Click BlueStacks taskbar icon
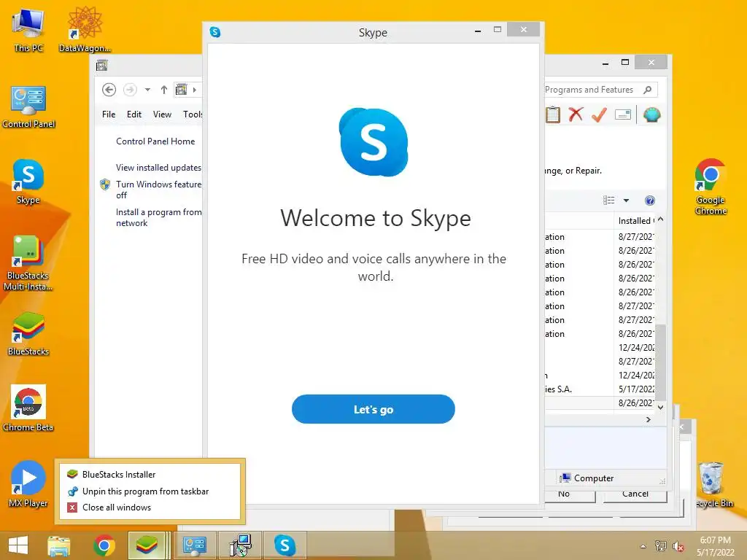 (x=147, y=545)
